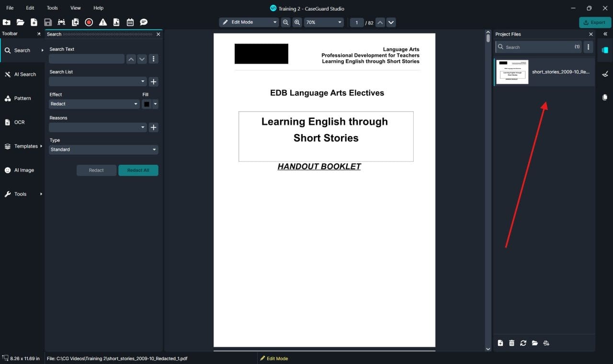Click the warning triangle toolbar icon

[x=102, y=22]
